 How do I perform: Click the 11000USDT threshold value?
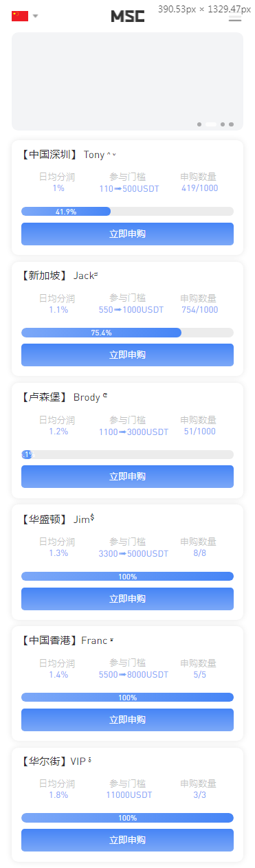tap(129, 794)
